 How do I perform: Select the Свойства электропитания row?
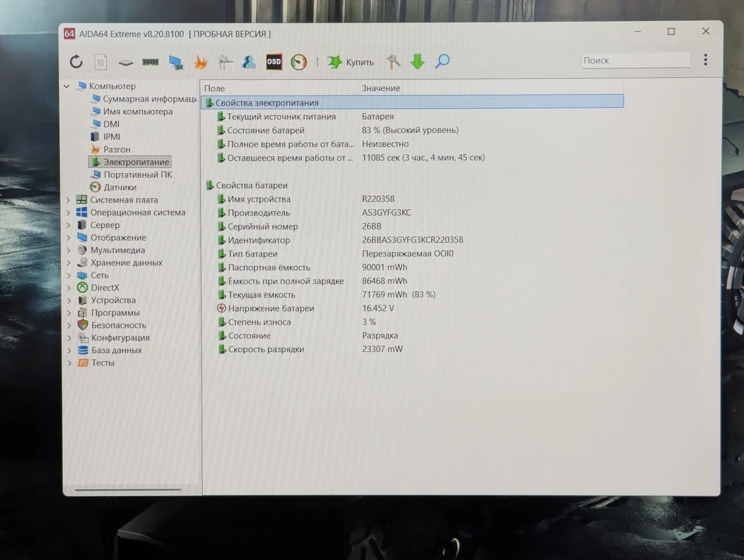(x=413, y=102)
